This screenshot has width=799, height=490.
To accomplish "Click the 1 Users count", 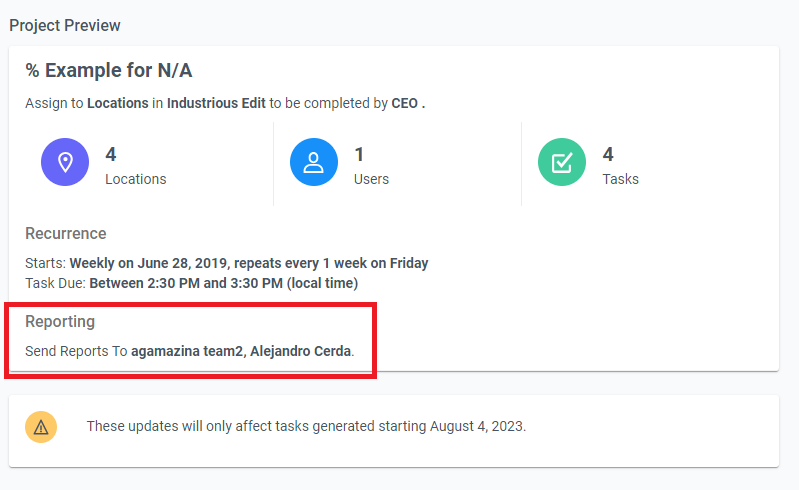I will (x=359, y=154).
